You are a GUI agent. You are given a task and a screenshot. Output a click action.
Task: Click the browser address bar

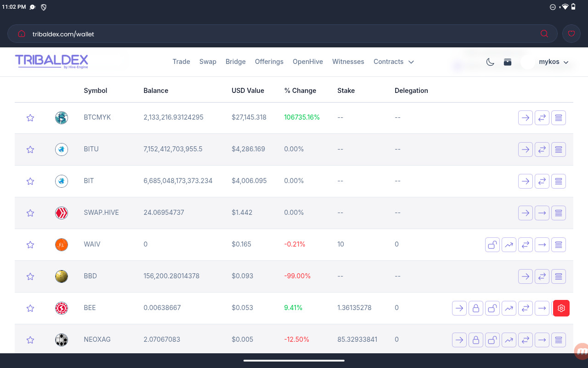point(276,34)
